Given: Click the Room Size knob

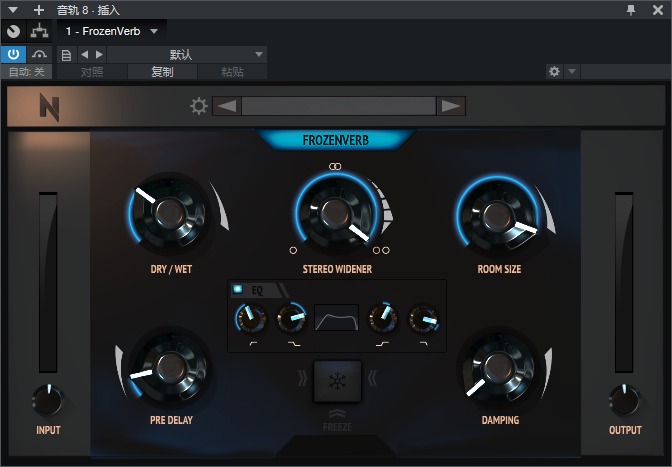Looking at the screenshot, I should [x=497, y=214].
